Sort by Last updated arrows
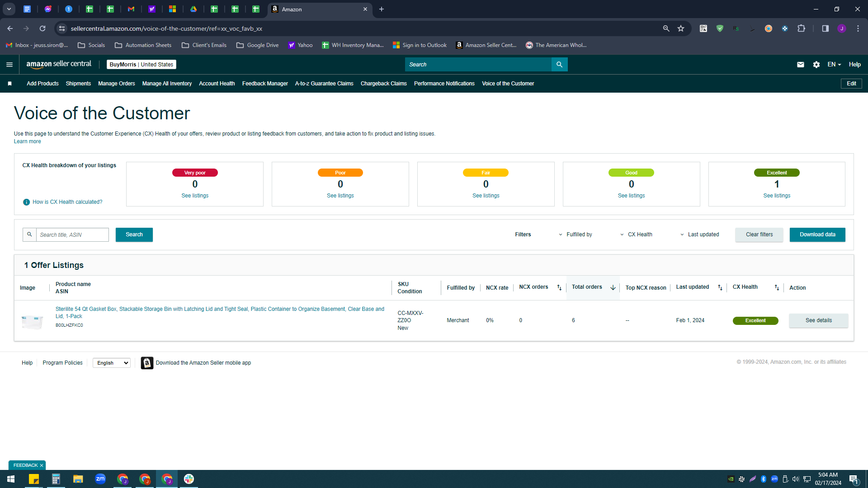Screen dimensions: 868x488 coord(720,287)
